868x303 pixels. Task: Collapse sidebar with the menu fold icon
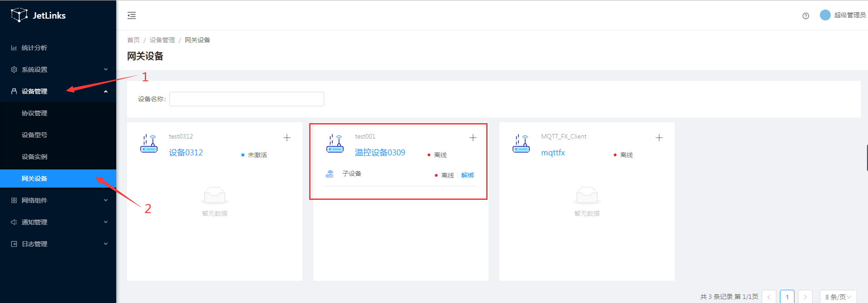click(x=132, y=15)
